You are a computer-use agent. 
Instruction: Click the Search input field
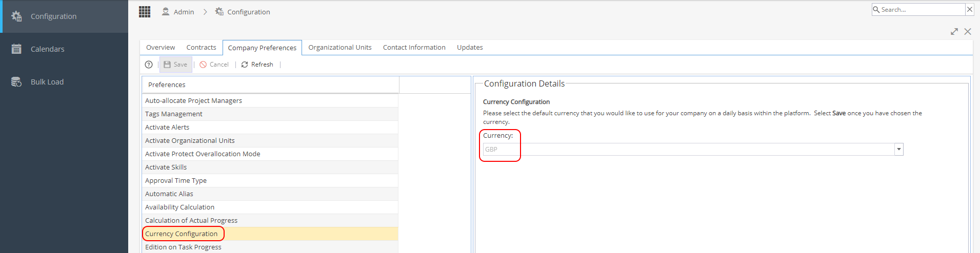[x=922, y=9]
